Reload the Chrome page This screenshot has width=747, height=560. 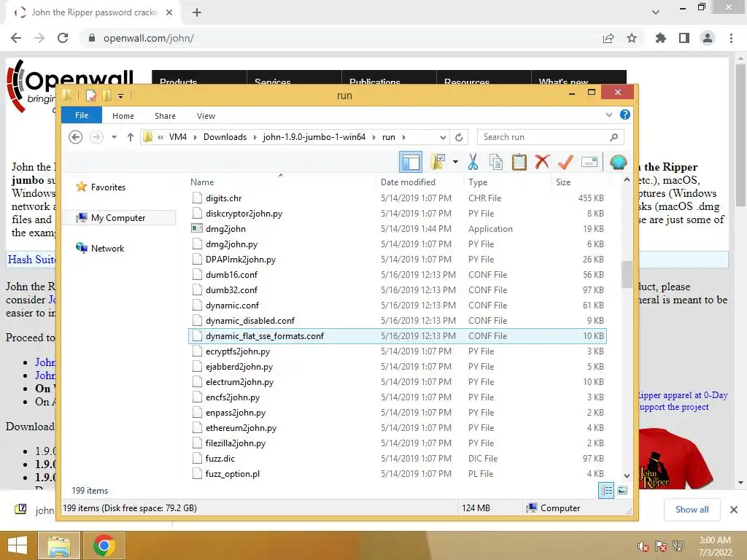click(63, 38)
